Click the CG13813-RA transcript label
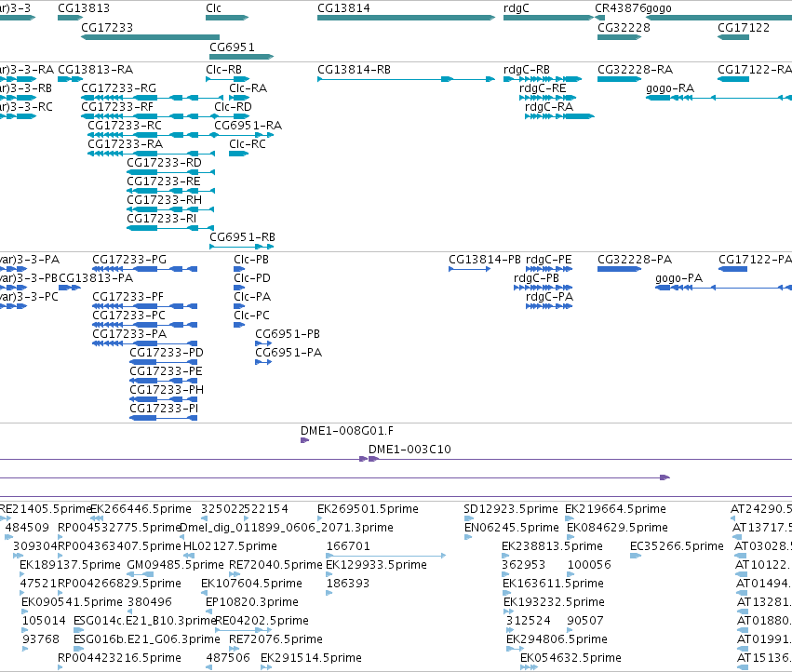The width and height of the screenshot is (792, 672). pyautogui.click(x=96, y=69)
